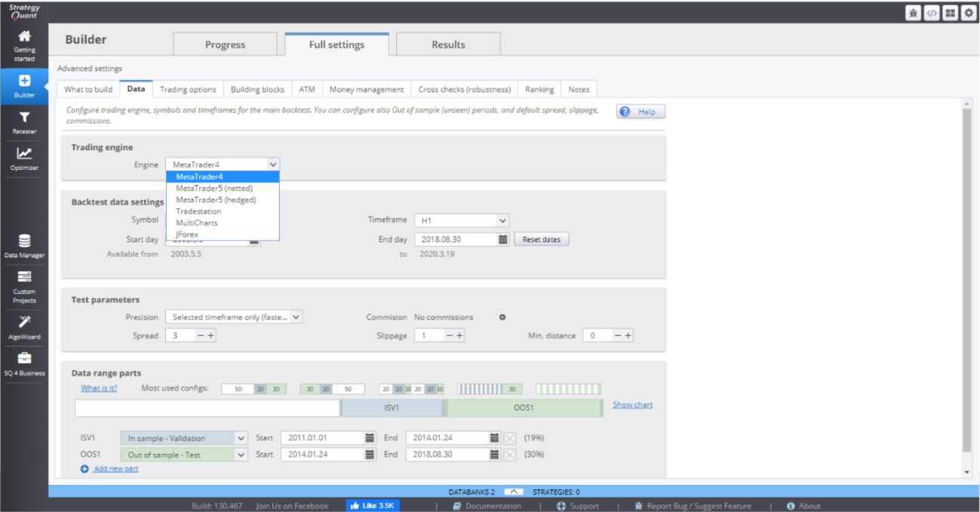This screenshot has height=512, width=980.
Task: Open the Trading options tab
Action: (188, 89)
